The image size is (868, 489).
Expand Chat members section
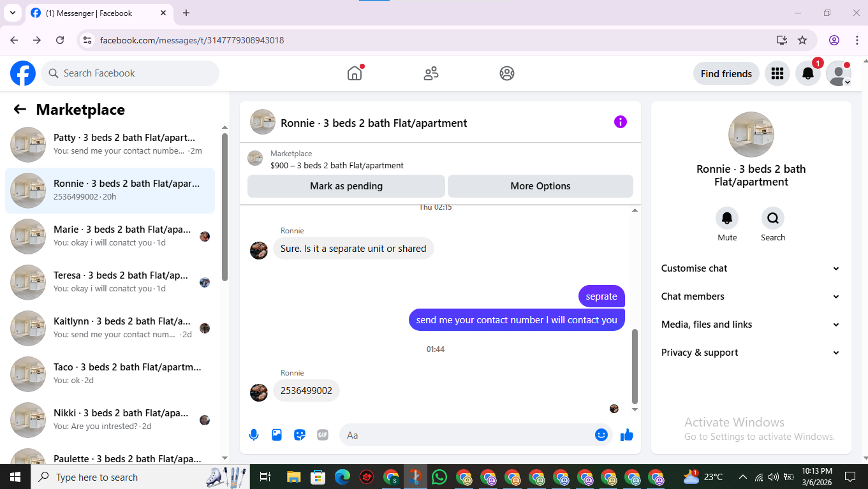(750, 296)
